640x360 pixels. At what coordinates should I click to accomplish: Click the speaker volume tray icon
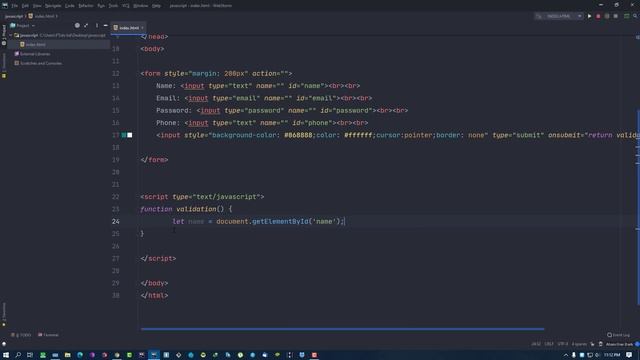coord(597,355)
